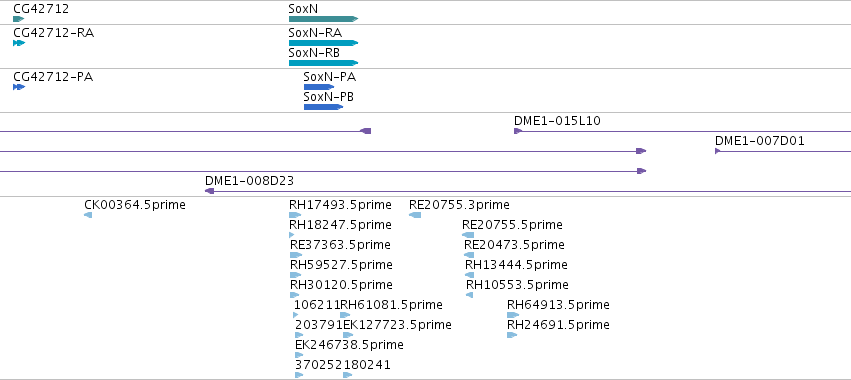Click the CG42712 gene label
Image resolution: width=851 pixels, height=380 pixels.
click(41, 9)
